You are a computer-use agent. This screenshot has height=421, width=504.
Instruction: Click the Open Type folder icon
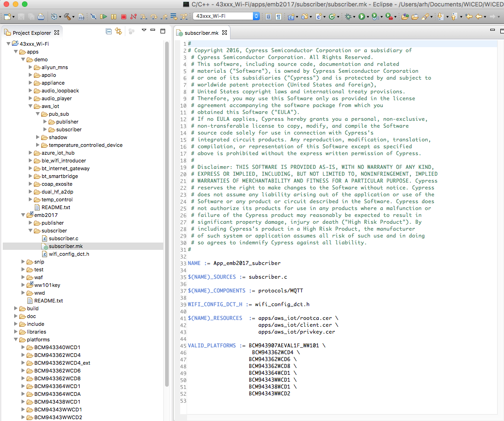(405, 16)
